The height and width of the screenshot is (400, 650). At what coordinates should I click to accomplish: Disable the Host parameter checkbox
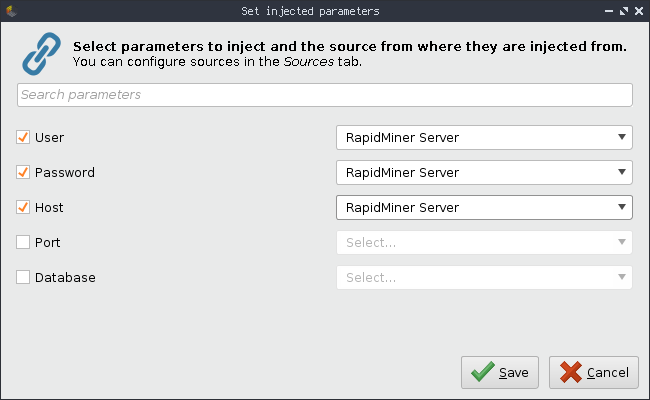(x=23, y=207)
